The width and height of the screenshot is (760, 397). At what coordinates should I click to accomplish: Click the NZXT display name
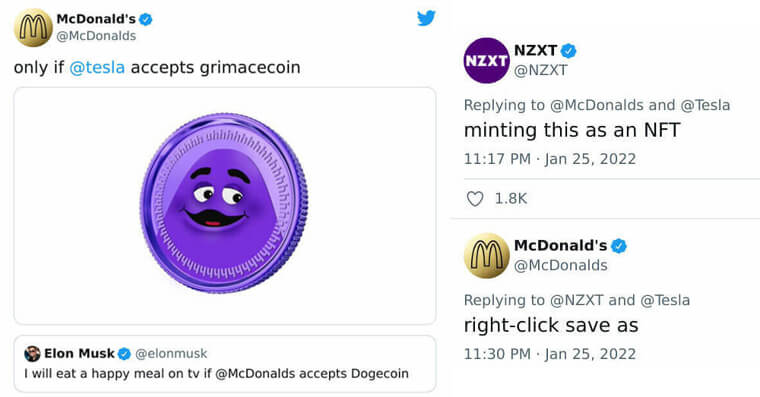535,50
